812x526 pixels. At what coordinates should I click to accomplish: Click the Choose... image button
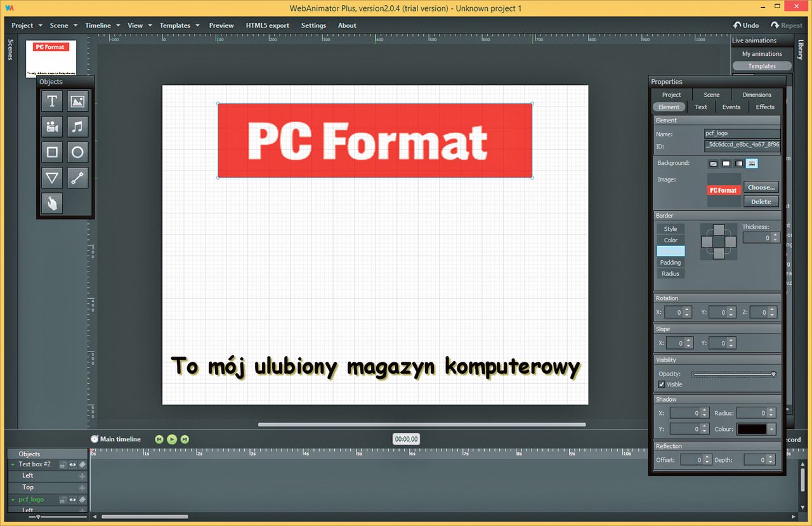pos(761,187)
